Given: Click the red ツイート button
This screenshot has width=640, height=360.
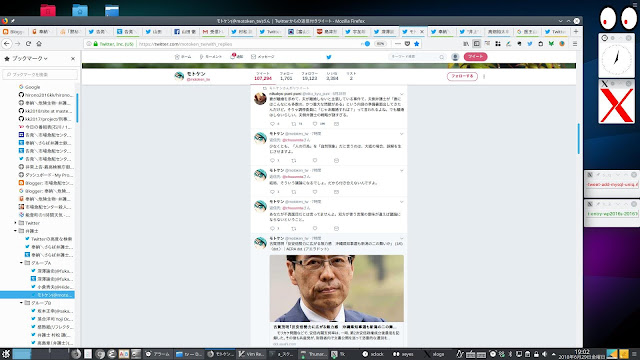Looking at the screenshot, I should coord(475,57).
